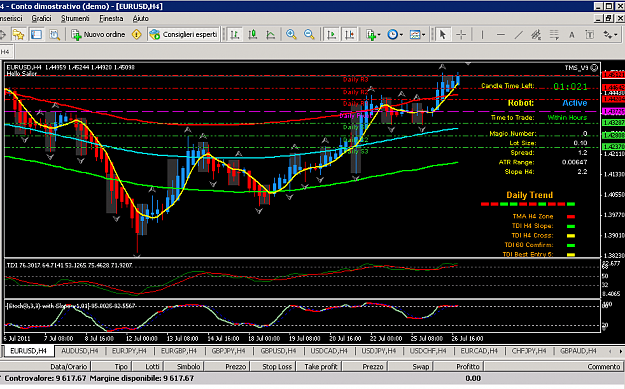Open the Strategy Tester icon
The height and width of the screenshot is (389, 625).
pyautogui.click(x=55, y=35)
